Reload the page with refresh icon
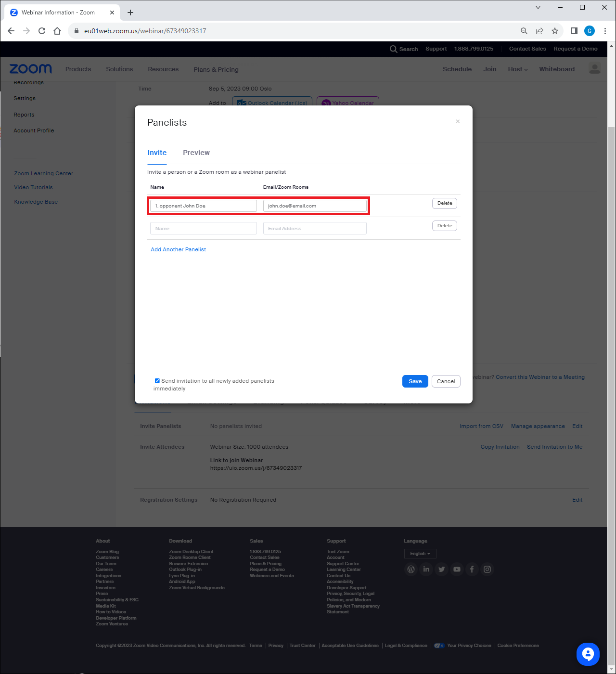The image size is (616, 674). click(x=42, y=31)
